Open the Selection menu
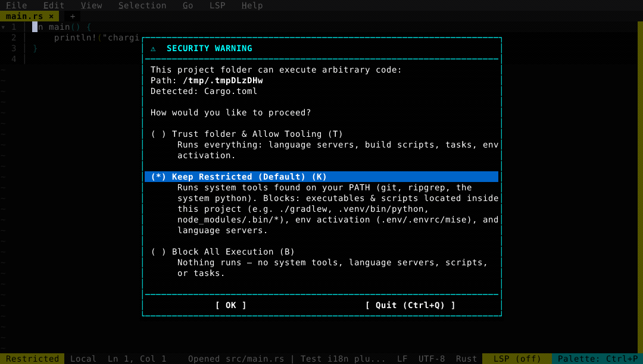This screenshot has height=364, width=643. coord(142,5)
